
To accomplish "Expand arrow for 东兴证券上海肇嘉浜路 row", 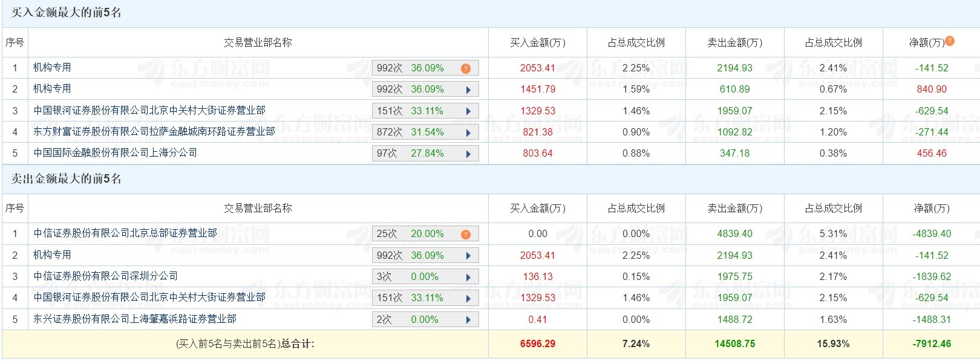I will click(468, 320).
